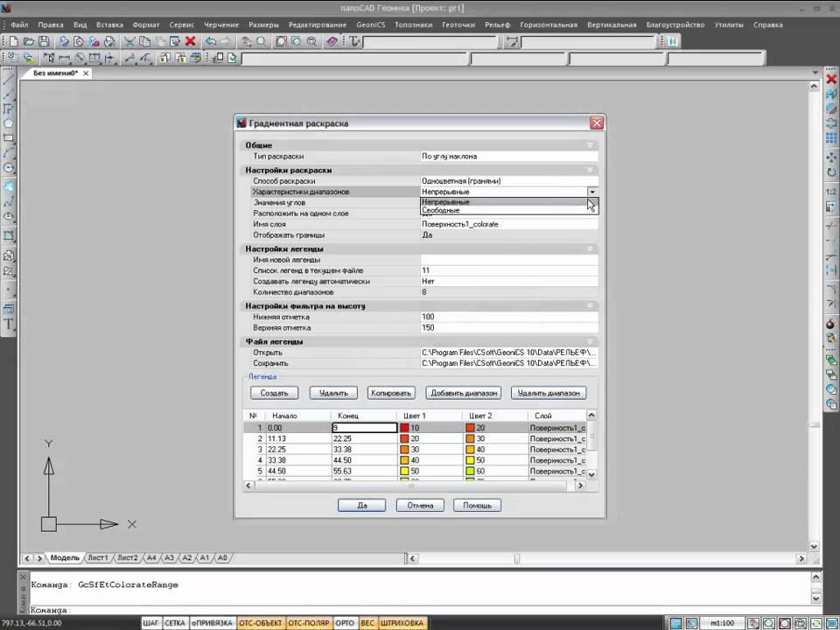Toggle ШАГ snap mode in the status bar
The image size is (840, 630).
pyautogui.click(x=151, y=623)
